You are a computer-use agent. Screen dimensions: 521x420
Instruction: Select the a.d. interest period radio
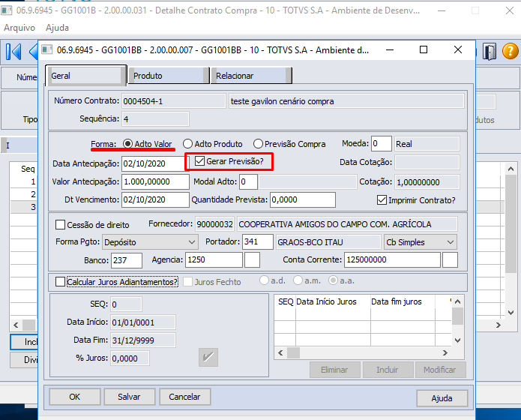264,280
